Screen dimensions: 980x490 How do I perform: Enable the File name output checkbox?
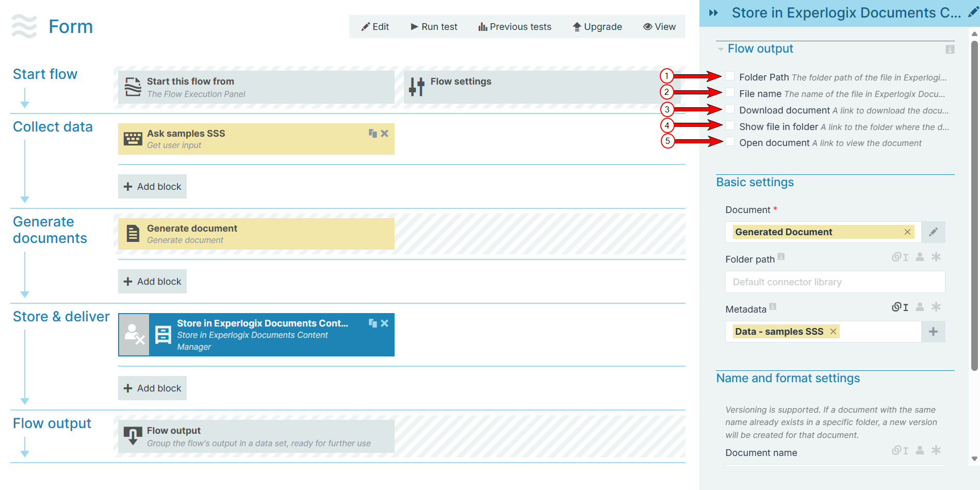(x=730, y=93)
